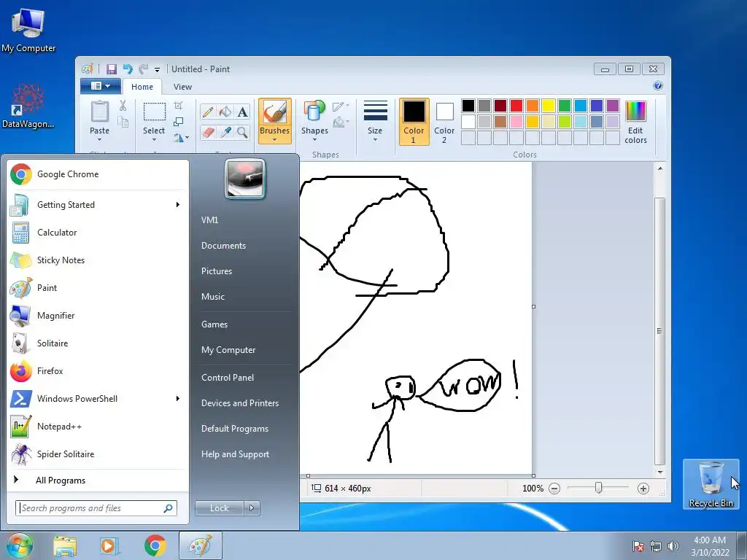The image size is (747, 560).
Task: Click the Paste clipboard icon
Action: click(x=99, y=112)
